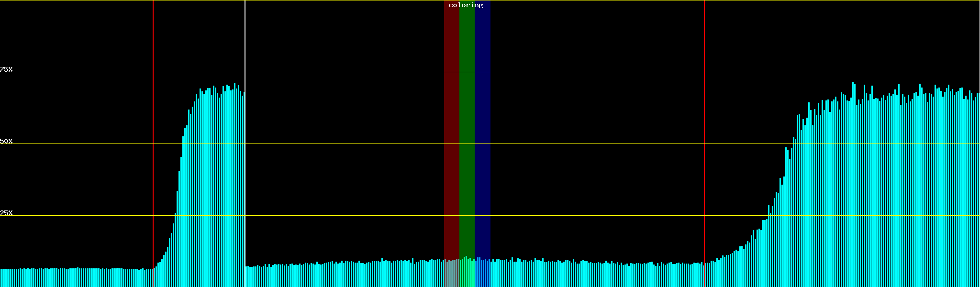The image size is (980, 287).
Task: Click low cyan bars left of first red line
Action: tap(77, 278)
